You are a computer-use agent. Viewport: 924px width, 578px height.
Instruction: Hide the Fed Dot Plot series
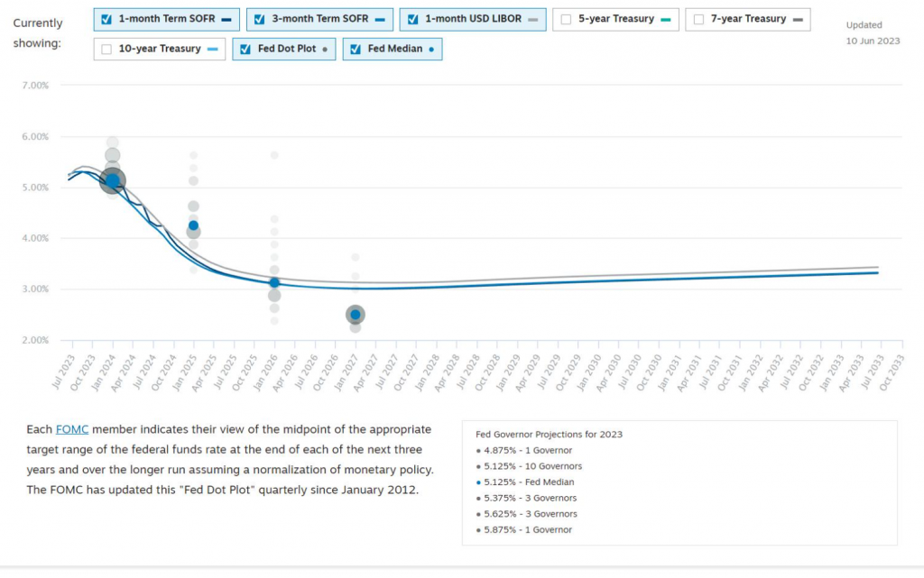[x=246, y=50]
